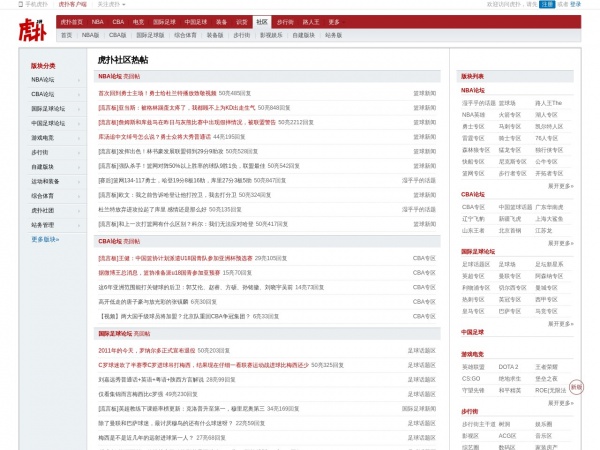Open 虎扑社团 in the left sidebar
600x450 pixels.
pyautogui.click(x=42, y=210)
